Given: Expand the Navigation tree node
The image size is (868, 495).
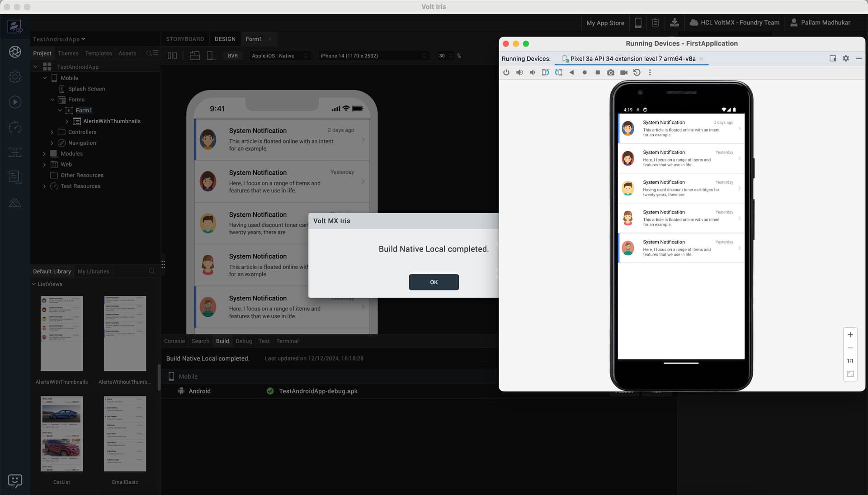Looking at the screenshot, I should coord(52,143).
